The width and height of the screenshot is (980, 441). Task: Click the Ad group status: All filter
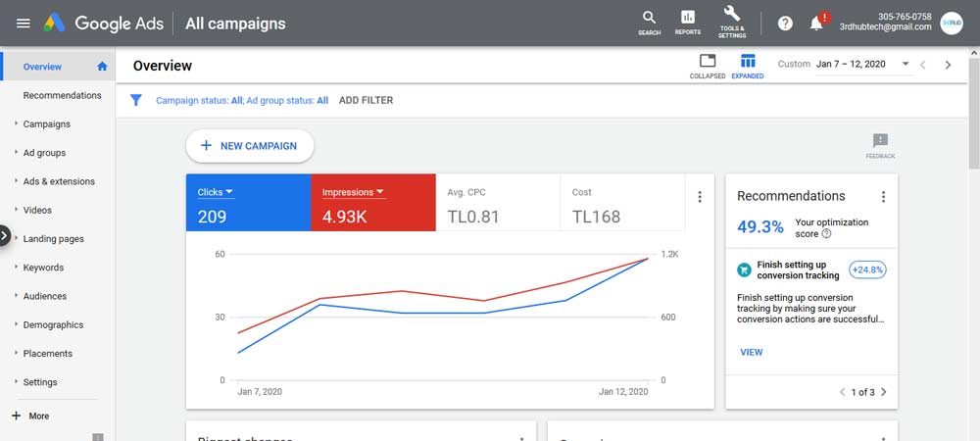[x=287, y=100]
